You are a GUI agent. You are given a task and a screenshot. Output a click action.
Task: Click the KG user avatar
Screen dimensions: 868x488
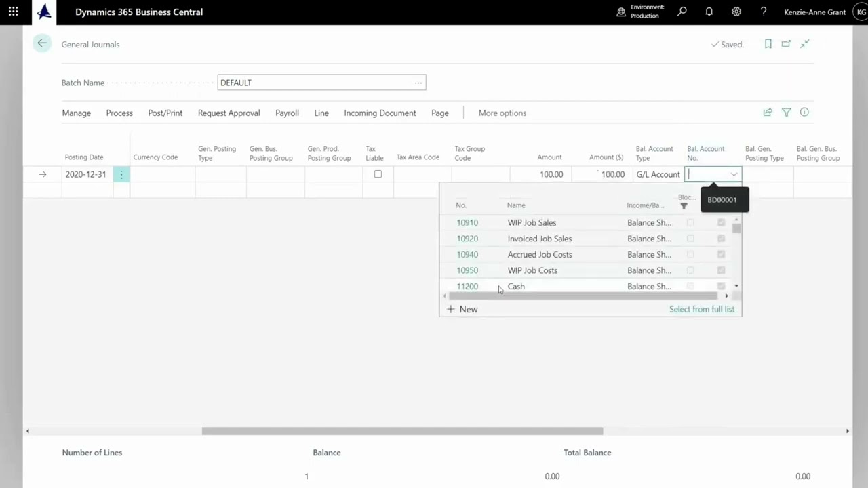[x=861, y=12]
